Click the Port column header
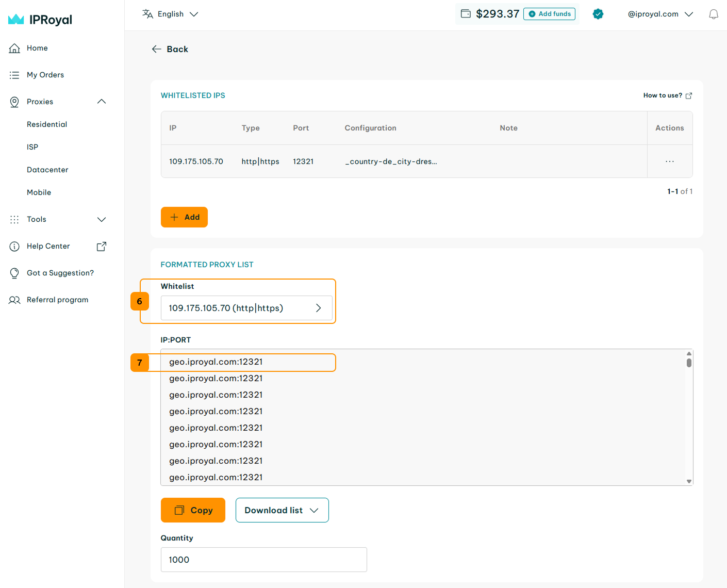Image resolution: width=727 pixels, height=588 pixels. pos(301,128)
